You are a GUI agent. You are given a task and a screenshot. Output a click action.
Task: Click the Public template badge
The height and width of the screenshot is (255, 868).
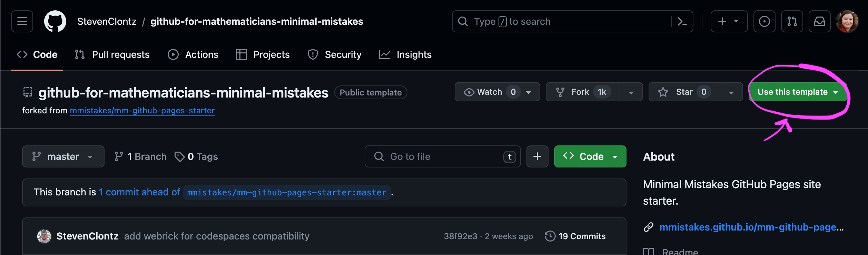click(x=371, y=92)
